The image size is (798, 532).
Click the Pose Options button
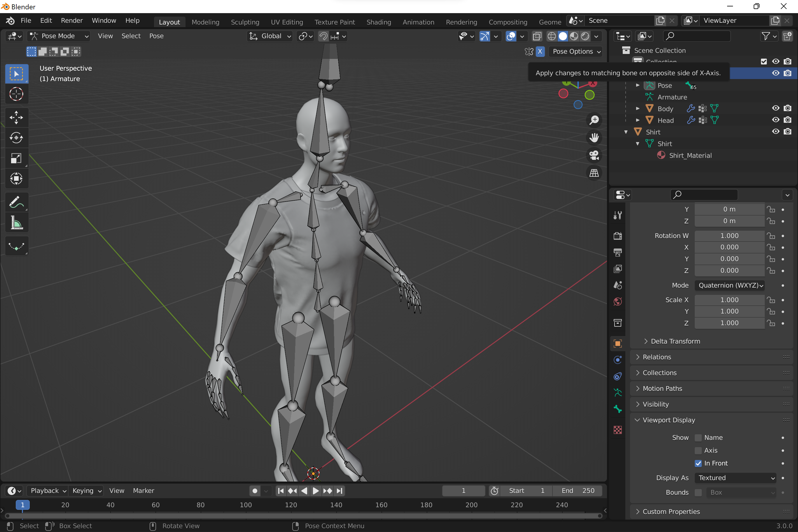pyautogui.click(x=576, y=52)
